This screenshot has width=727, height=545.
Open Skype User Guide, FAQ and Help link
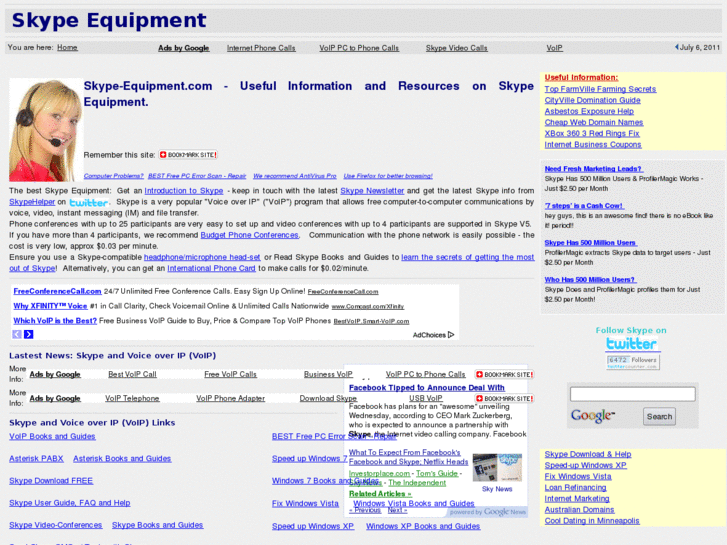(70, 503)
